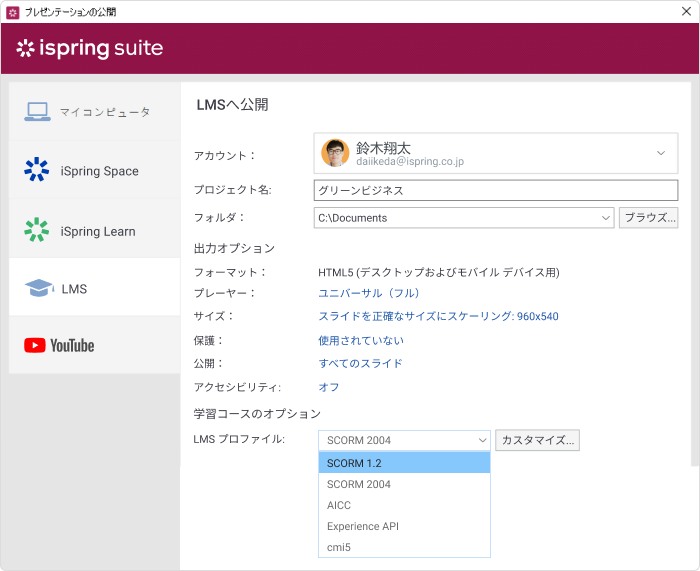The height and width of the screenshot is (571, 700).
Task: Click the プロジェクト名 text field
Action: (496, 191)
